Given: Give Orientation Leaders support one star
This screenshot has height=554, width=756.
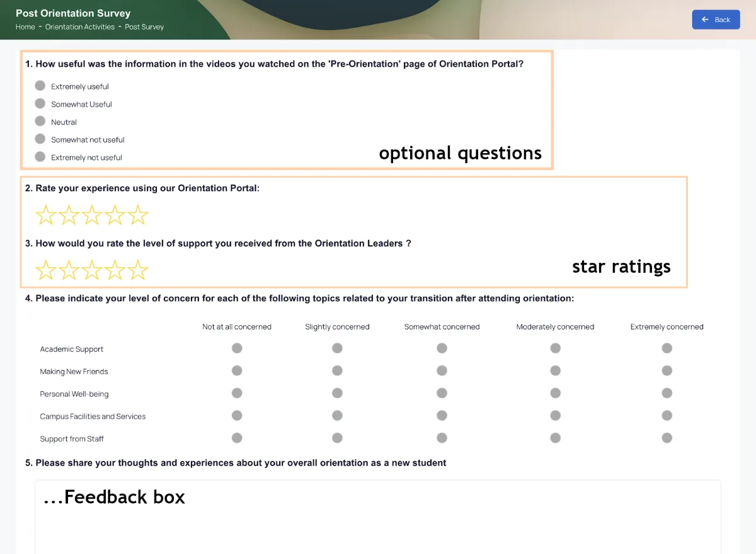Looking at the screenshot, I should [x=45, y=270].
